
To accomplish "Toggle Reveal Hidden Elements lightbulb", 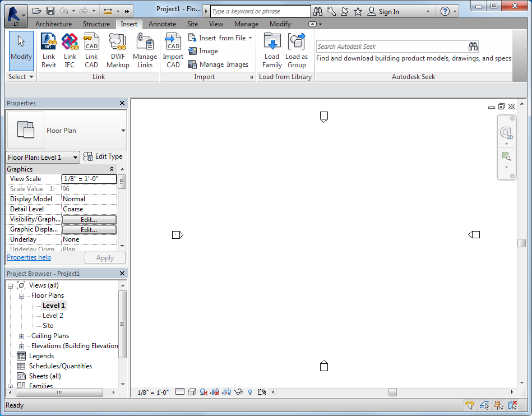I will coord(250,392).
